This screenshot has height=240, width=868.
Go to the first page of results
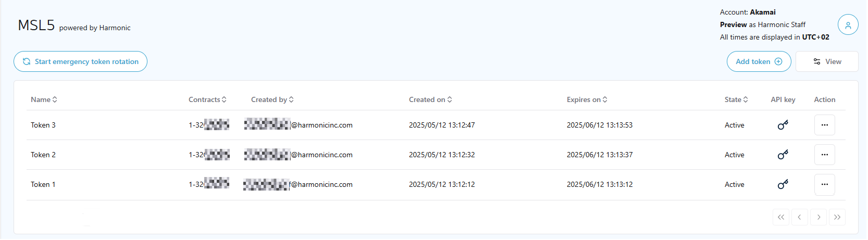tap(780, 217)
